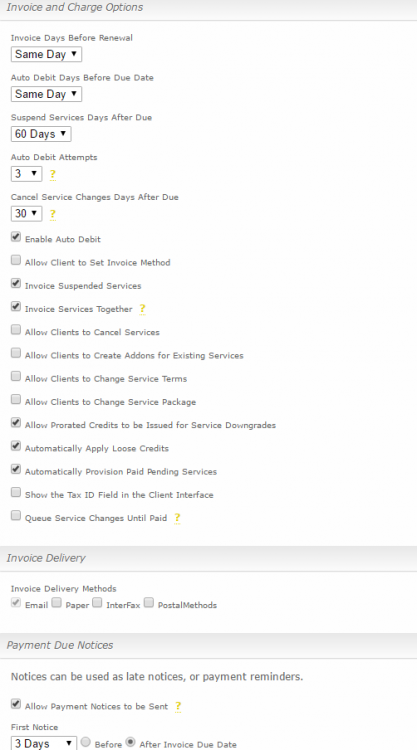The height and width of the screenshot is (750, 417).
Task: Enable Allow Clients to Cancel Services
Action: [16, 330]
